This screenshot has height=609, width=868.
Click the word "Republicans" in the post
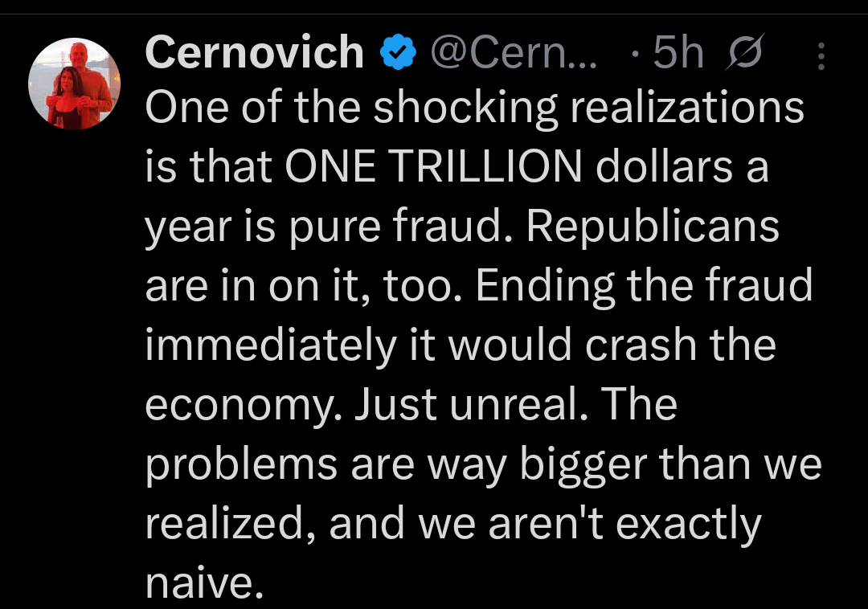pos(653,227)
